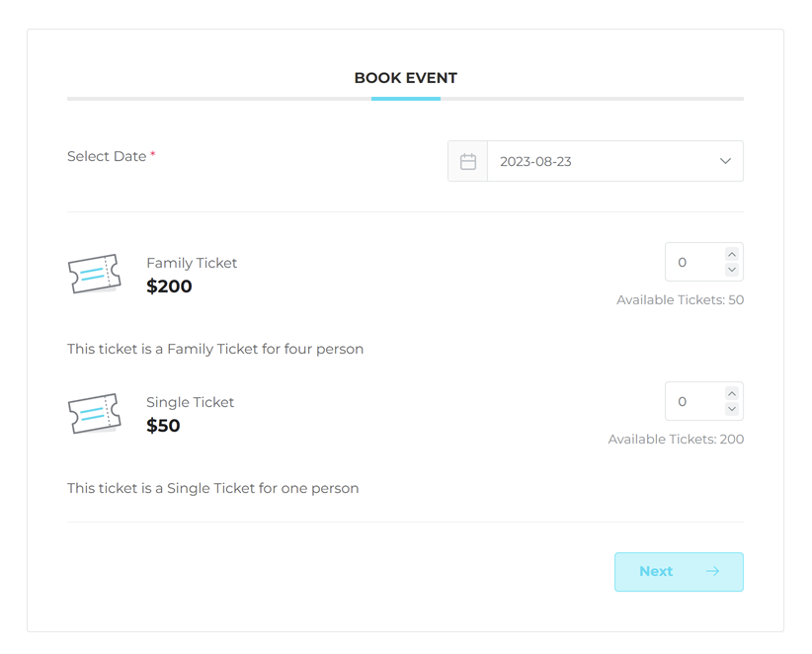This screenshot has width=812, height=654.
Task: Click the arrow icon on Next button
Action: 712,571
